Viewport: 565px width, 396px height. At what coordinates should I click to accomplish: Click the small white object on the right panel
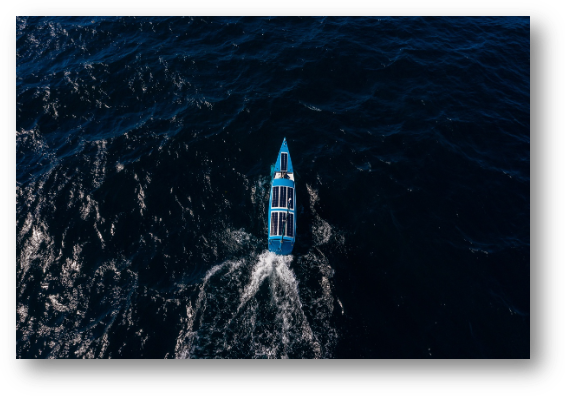(290, 199)
